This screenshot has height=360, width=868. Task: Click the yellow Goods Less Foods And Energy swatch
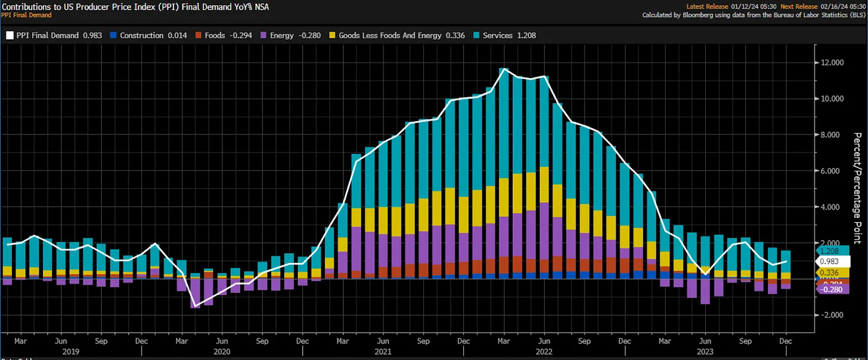click(x=331, y=36)
